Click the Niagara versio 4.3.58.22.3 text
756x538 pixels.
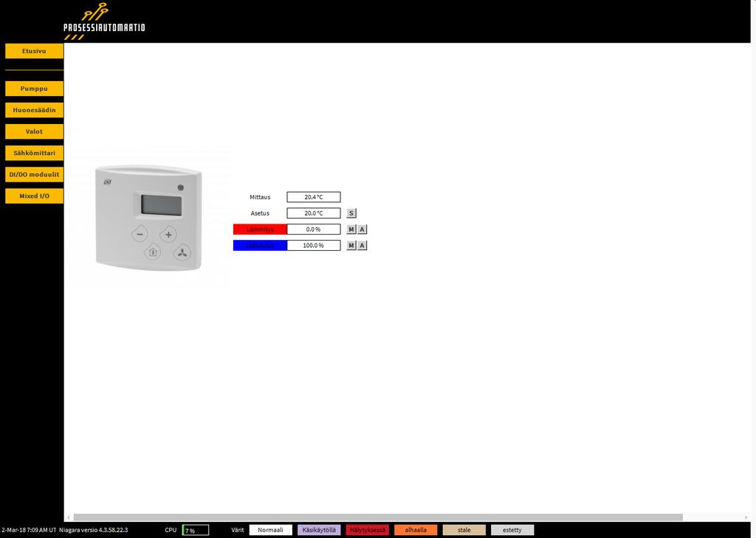tap(94, 530)
